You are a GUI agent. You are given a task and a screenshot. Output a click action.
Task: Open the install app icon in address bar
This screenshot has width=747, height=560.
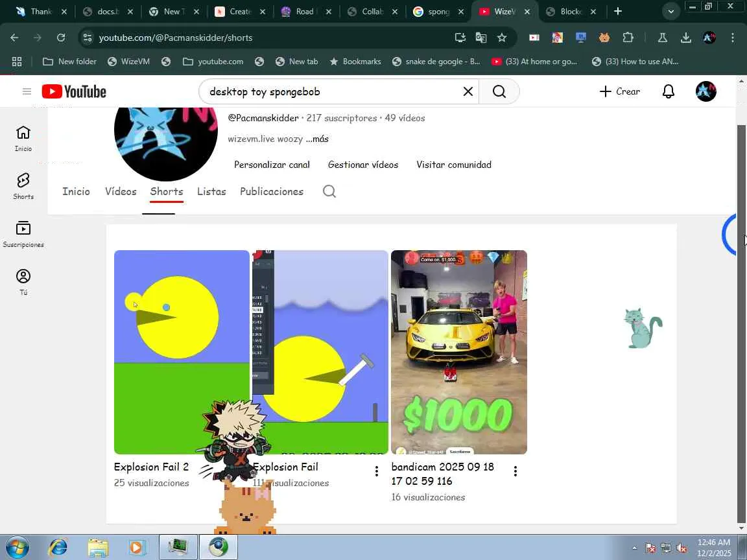(x=460, y=38)
